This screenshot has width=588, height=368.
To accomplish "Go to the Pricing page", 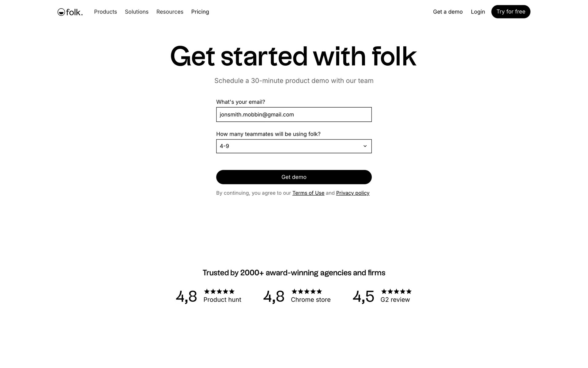I will point(200,12).
